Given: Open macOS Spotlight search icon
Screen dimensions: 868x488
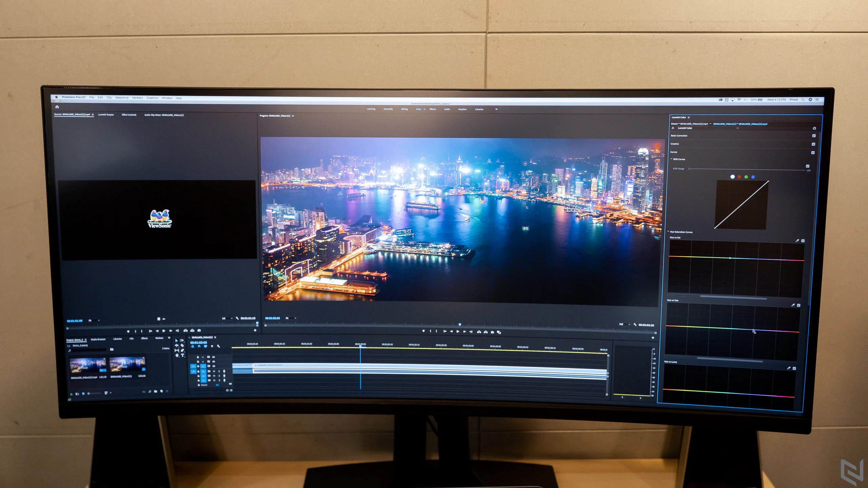Looking at the screenshot, I should pos(803,100).
